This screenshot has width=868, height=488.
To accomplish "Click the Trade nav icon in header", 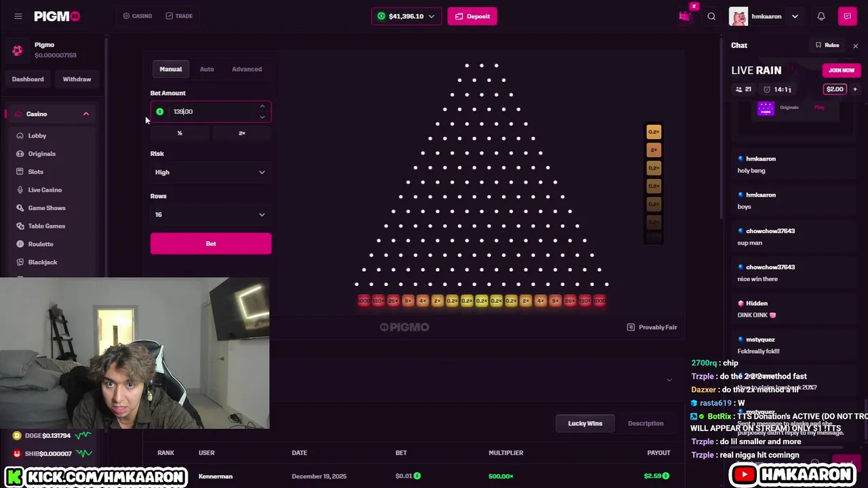I will (x=169, y=16).
